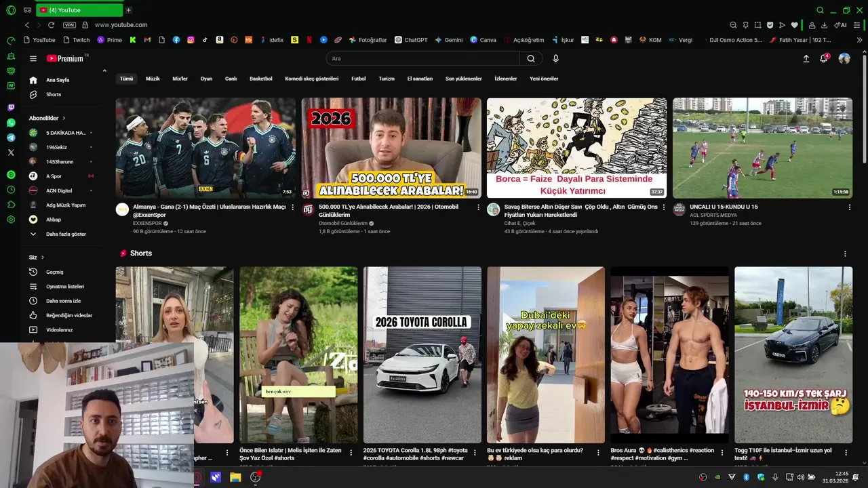This screenshot has width=868, height=488.
Task: Open Daha sonra izle list
Action: pyautogui.click(x=63, y=301)
